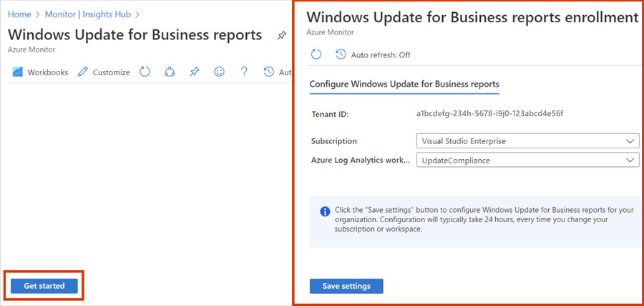
Task: Click the Tenant ID value a1bcdefg-234h-5678-i9j0-123abcd4e56f
Action: coord(489,113)
